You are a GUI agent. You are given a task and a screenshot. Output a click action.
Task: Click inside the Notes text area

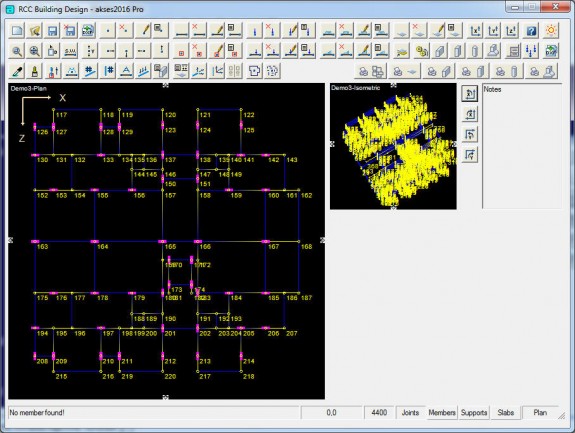tap(522, 147)
